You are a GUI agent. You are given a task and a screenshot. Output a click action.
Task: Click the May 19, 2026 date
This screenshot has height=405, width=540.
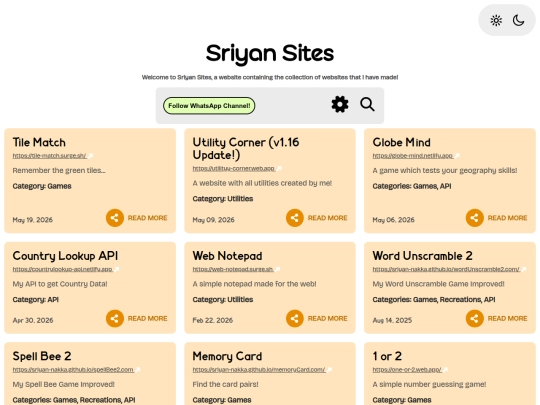coord(33,220)
